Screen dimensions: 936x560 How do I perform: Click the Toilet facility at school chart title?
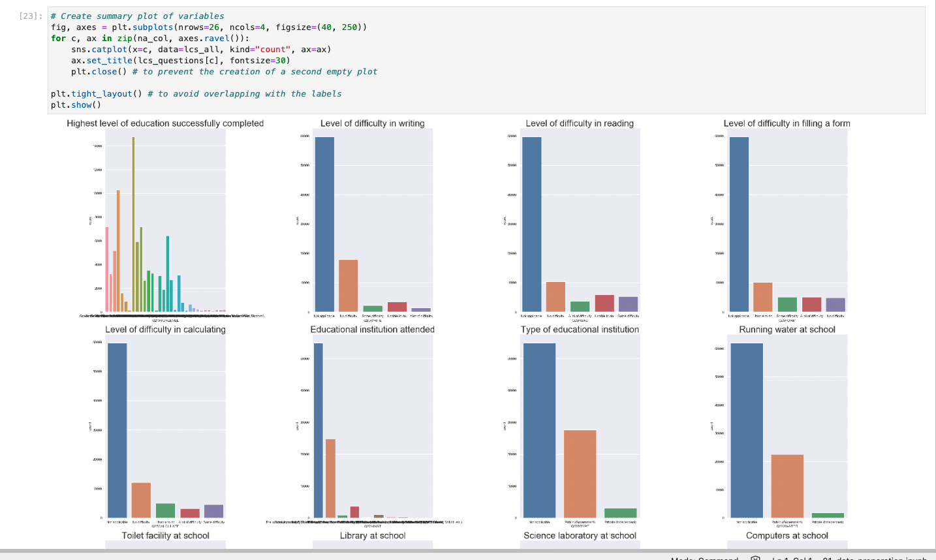point(165,535)
